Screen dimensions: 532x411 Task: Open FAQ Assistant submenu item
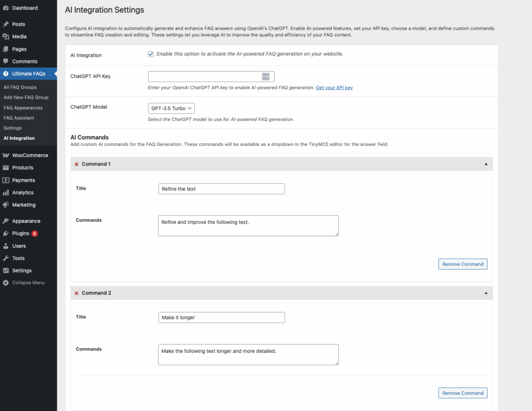tap(19, 118)
